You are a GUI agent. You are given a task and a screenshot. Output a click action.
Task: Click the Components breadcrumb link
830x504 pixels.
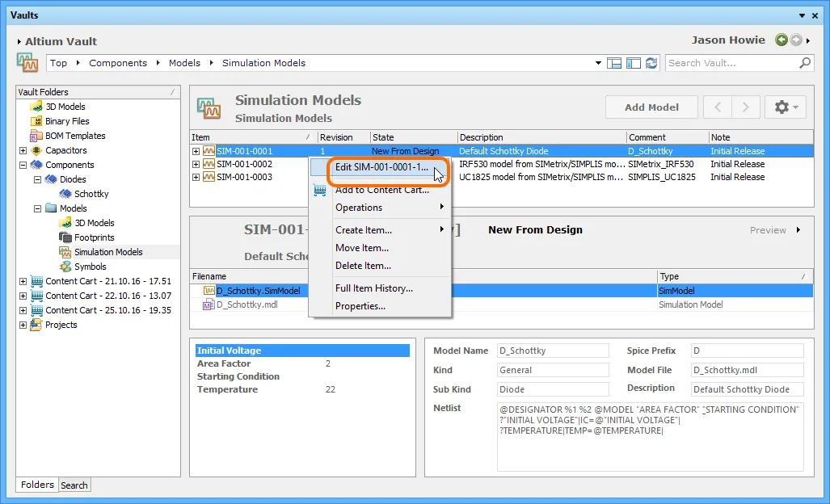(118, 63)
